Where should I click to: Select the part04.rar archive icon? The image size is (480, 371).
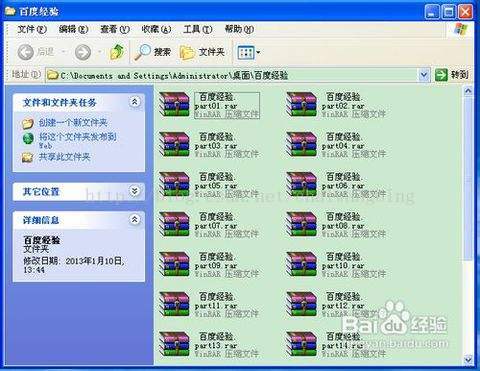click(x=301, y=144)
